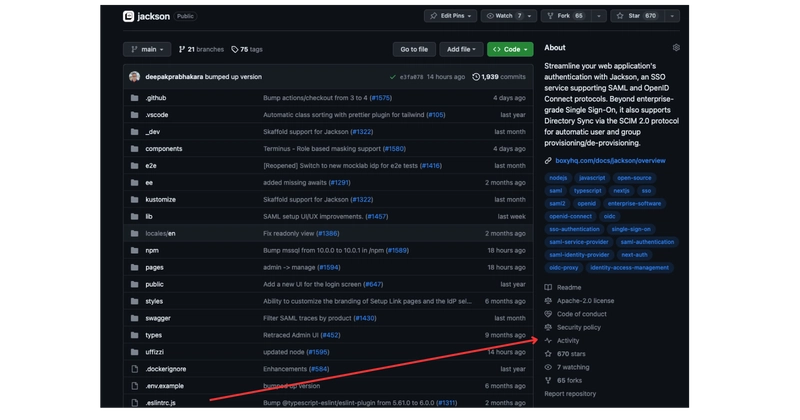Click the commit history clock icon
The width and height of the screenshot is (800, 420).
[476, 77]
